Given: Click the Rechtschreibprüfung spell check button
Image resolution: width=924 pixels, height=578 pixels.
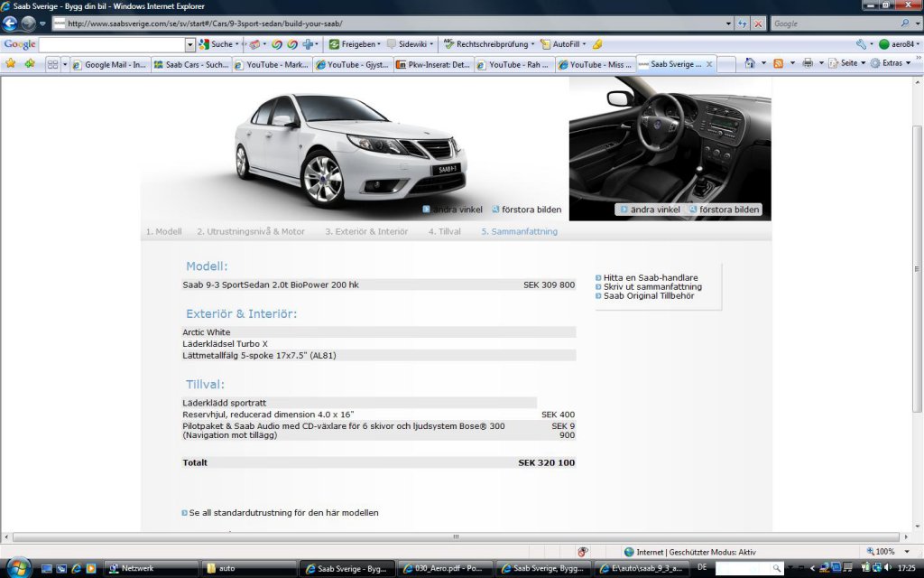Looking at the screenshot, I should (488, 44).
